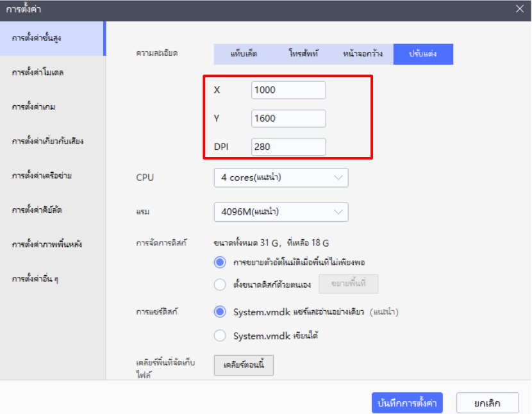Select ตั้งขนาดดิสก์ด้วยตนเอง manual disk size option
The image size is (532, 414).
click(220, 285)
